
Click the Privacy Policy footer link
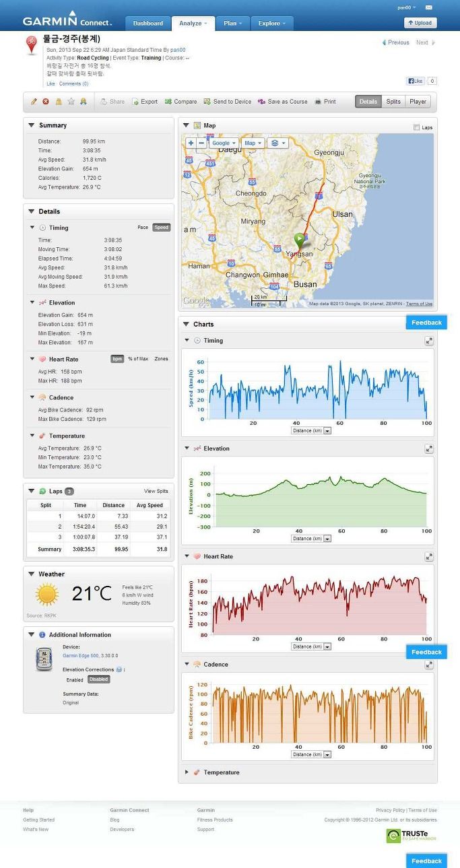click(391, 810)
